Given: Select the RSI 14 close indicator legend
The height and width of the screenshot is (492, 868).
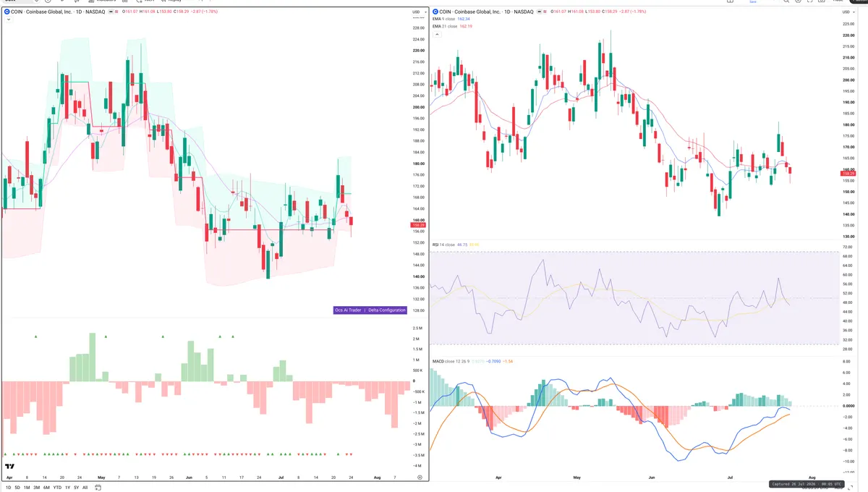Looking at the screenshot, I should 454,245.
